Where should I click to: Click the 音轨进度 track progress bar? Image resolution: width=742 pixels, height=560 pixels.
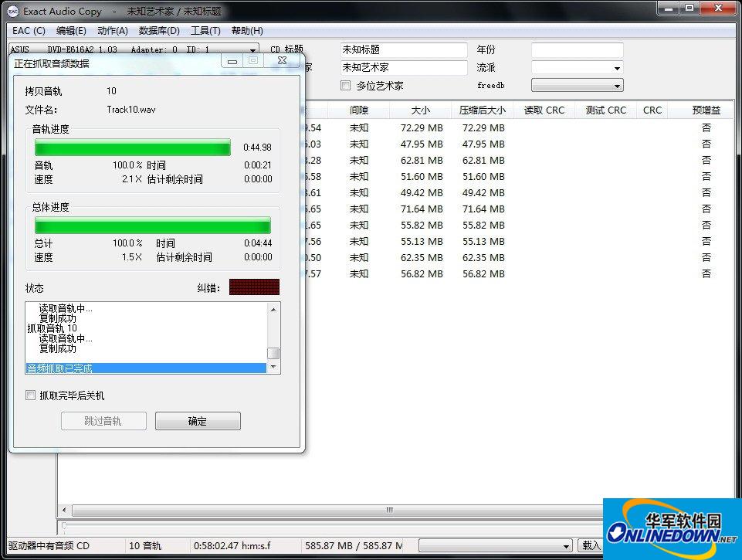(x=133, y=148)
